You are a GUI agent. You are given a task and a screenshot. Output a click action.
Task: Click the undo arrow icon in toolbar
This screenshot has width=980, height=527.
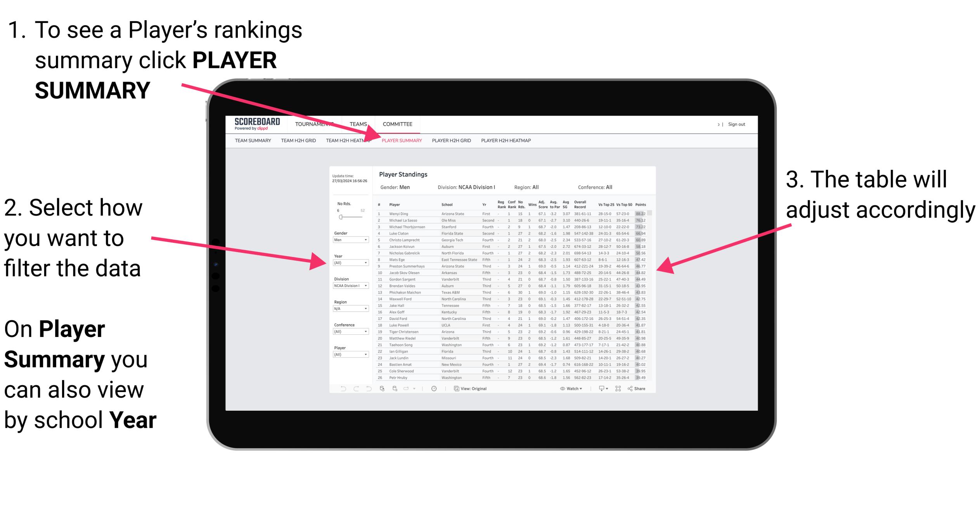coord(340,388)
